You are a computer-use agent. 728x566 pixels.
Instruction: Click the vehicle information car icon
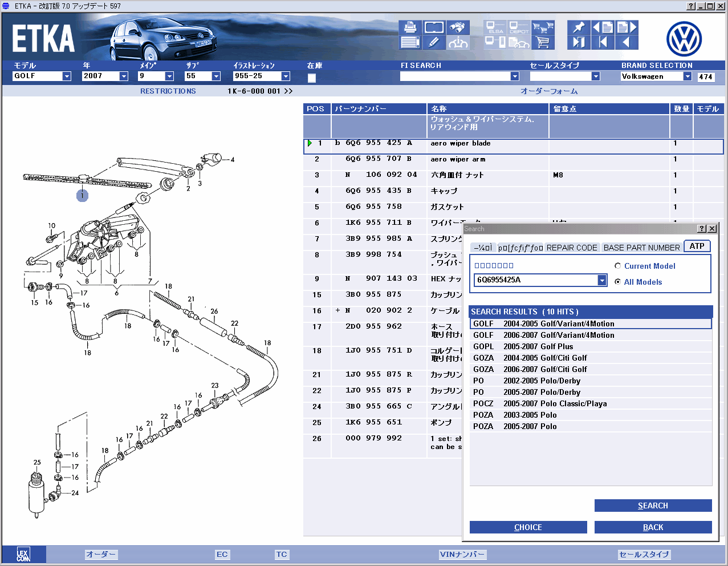pyautogui.click(x=458, y=42)
